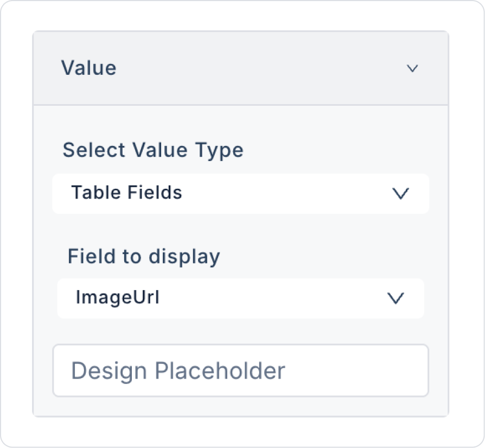Image resolution: width=485 pixels, height=448 pixels.
Task: Click the Value header title text
Action: click(x=88, y=68)
